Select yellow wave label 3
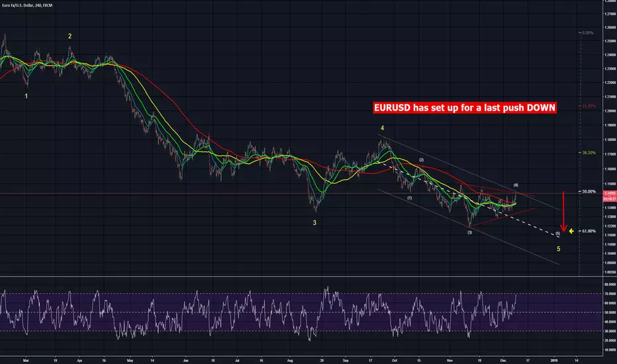Viewport: 617px width, 364px height. (314, 223)
